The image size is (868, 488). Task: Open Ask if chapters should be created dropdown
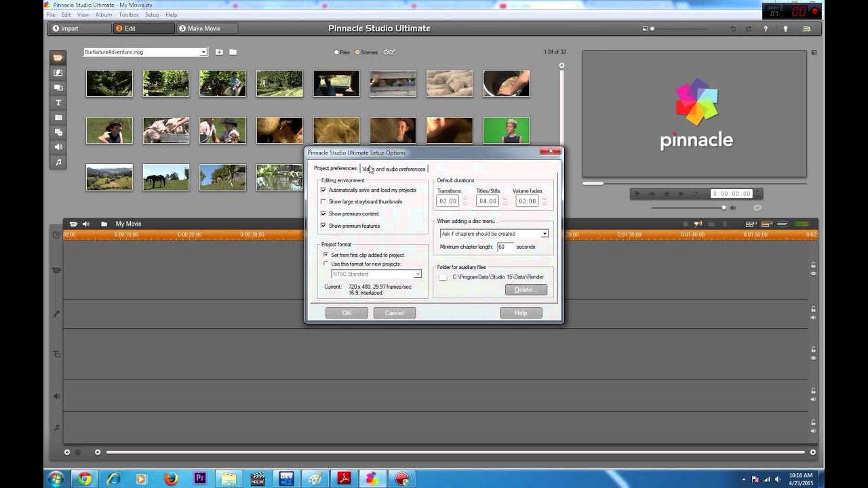pos(544,234)
